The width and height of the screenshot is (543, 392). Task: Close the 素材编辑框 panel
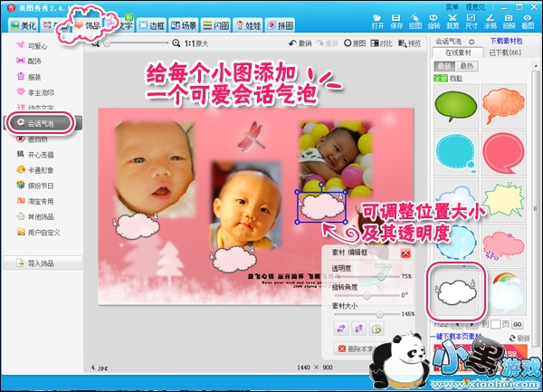pyautogui.click(x=405, y=253)
